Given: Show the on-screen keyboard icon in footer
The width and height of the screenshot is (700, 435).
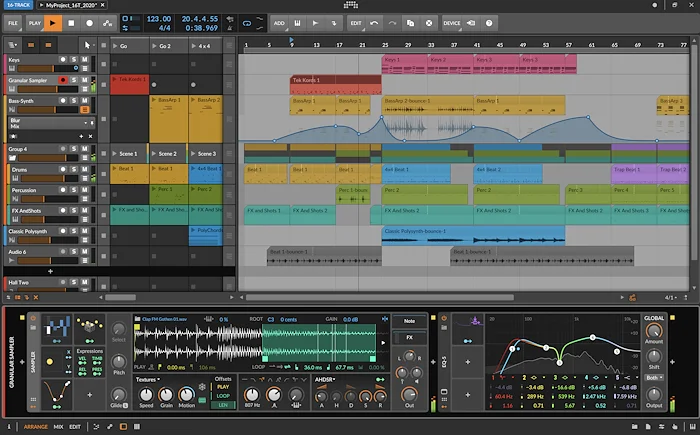Looking at the screenshot, I should tap(693, 427).
